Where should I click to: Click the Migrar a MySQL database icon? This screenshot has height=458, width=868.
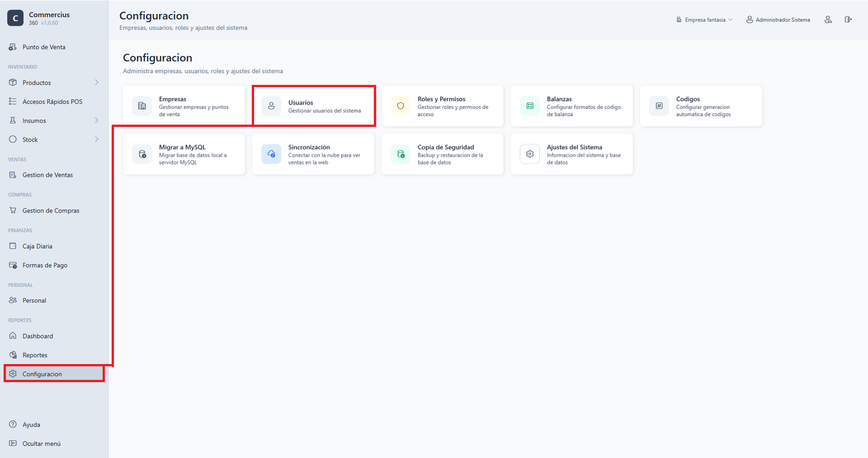[x=142, y=154]
